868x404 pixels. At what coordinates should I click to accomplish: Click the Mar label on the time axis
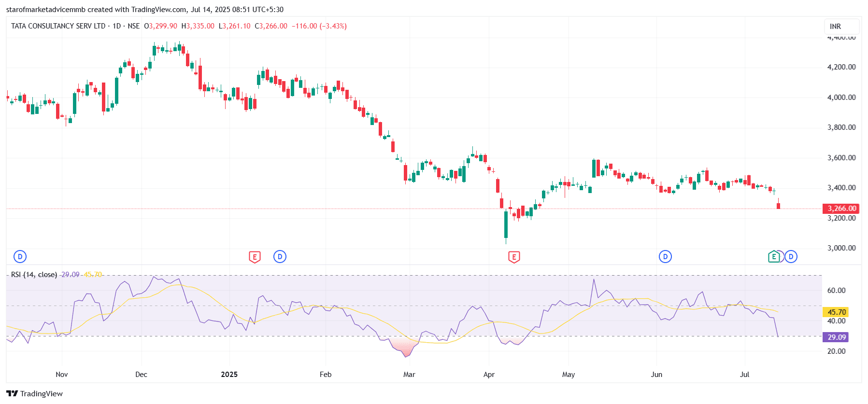click(x=409, y=375)
